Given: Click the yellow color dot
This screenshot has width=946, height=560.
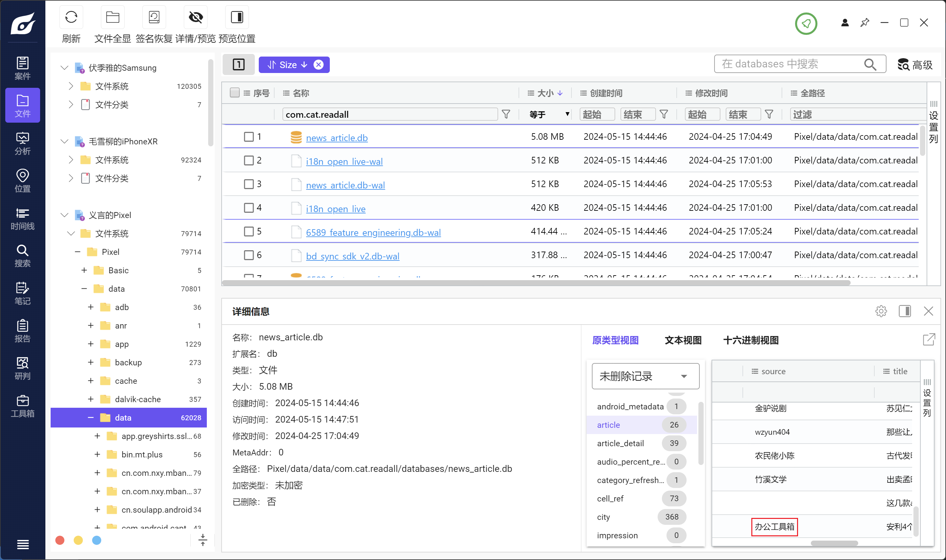Looking at the screenshot, I should [78, 540].
